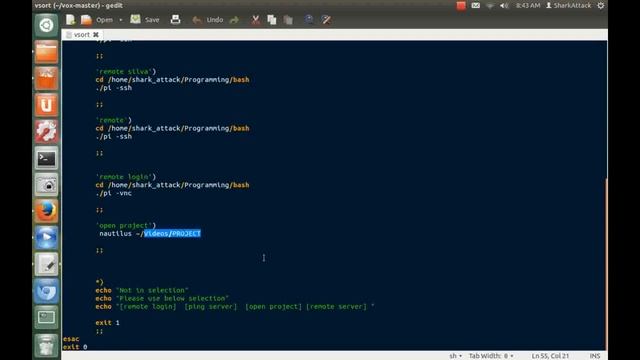Click the cd line under 'remote silva')

(172, 80)
